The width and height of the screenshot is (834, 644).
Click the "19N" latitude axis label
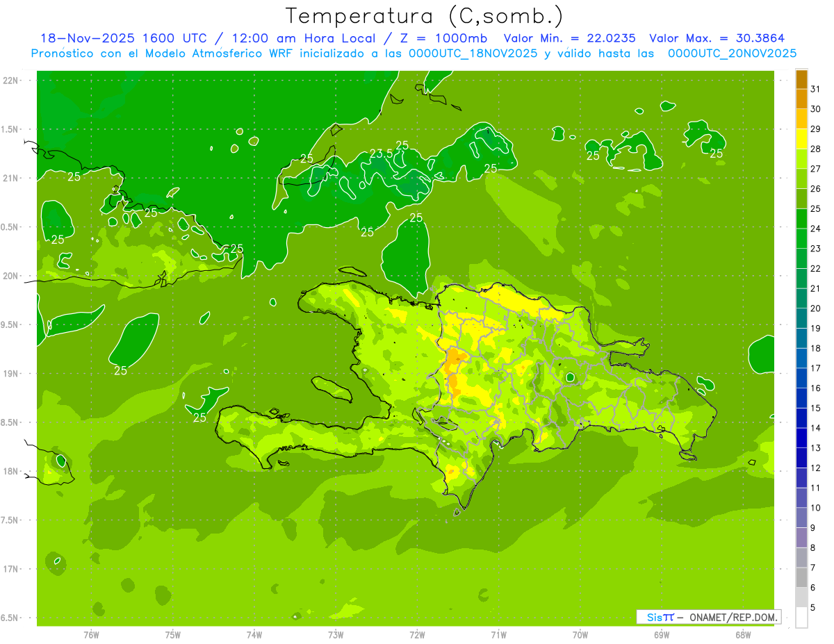coord(10,374)
